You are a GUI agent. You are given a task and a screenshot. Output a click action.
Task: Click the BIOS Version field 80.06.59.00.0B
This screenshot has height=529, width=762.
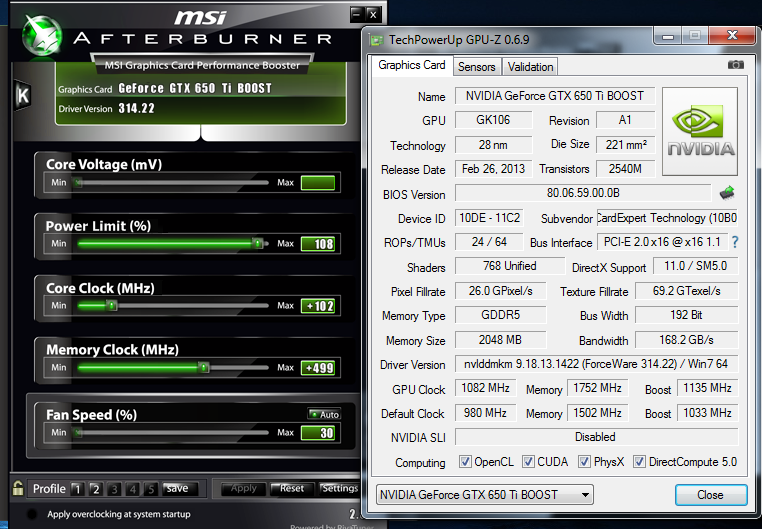pyautogui.click(x=583, y=193)
